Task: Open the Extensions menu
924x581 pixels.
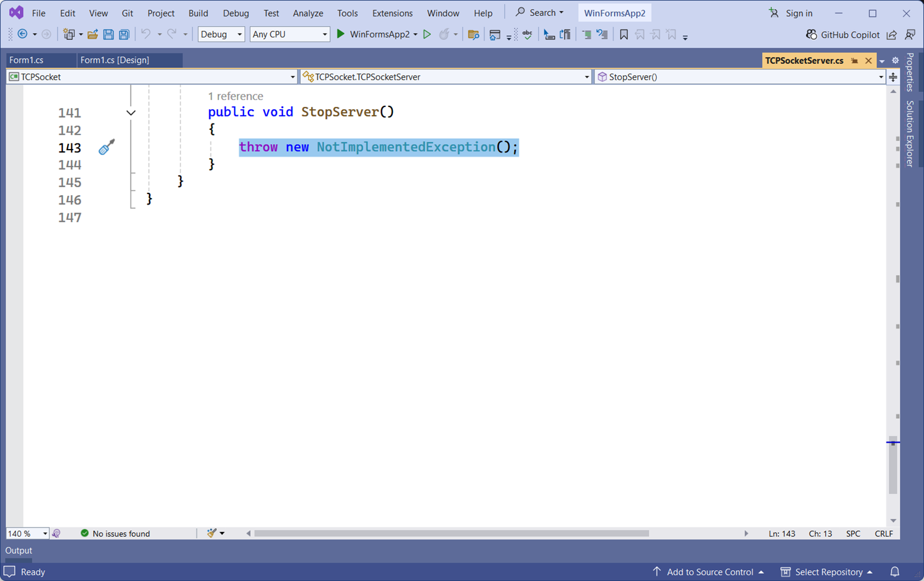Action: [392, 13]
